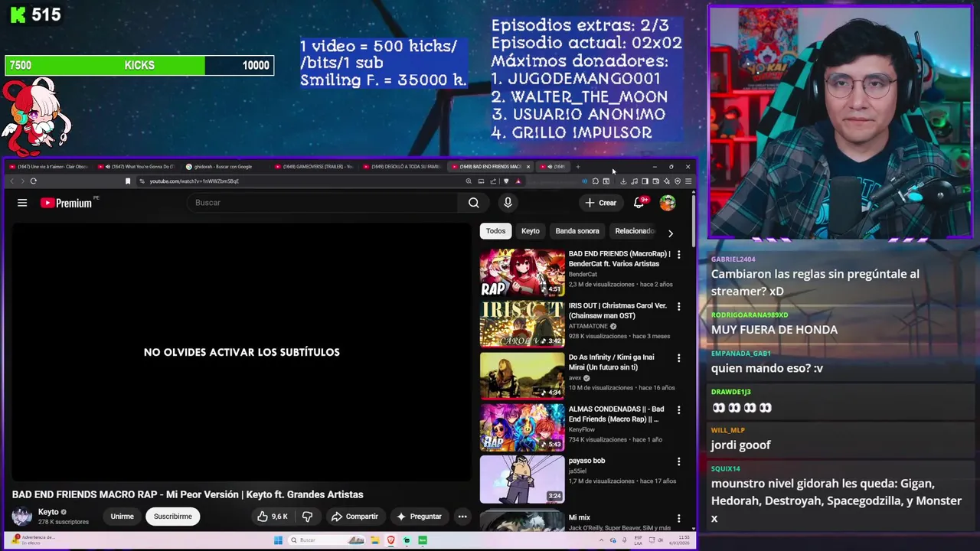Image resolution: width=980 pixels, height=551 pixels.
Task: Reload the page in the browser
Action: coord(33,181)
